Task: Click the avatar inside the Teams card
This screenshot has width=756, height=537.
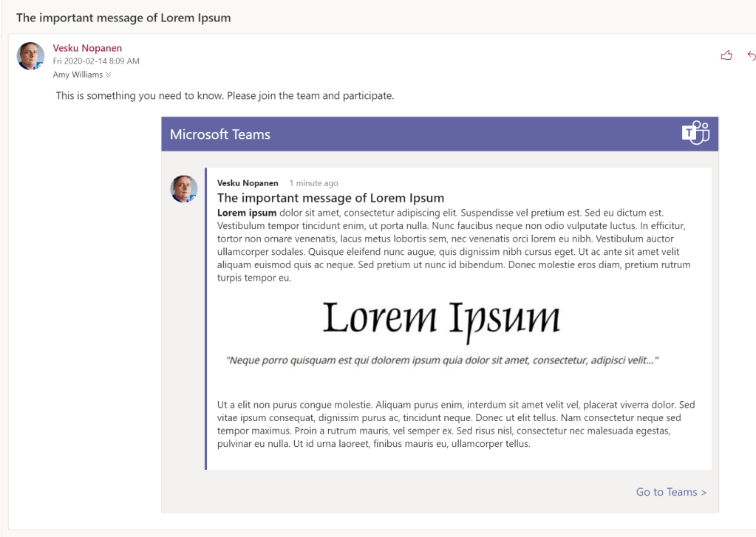Action: 184,189
